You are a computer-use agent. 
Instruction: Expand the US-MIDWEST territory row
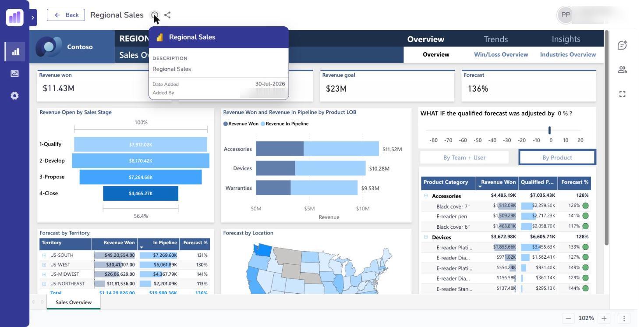pyautogui.click(x=44, y=274)
